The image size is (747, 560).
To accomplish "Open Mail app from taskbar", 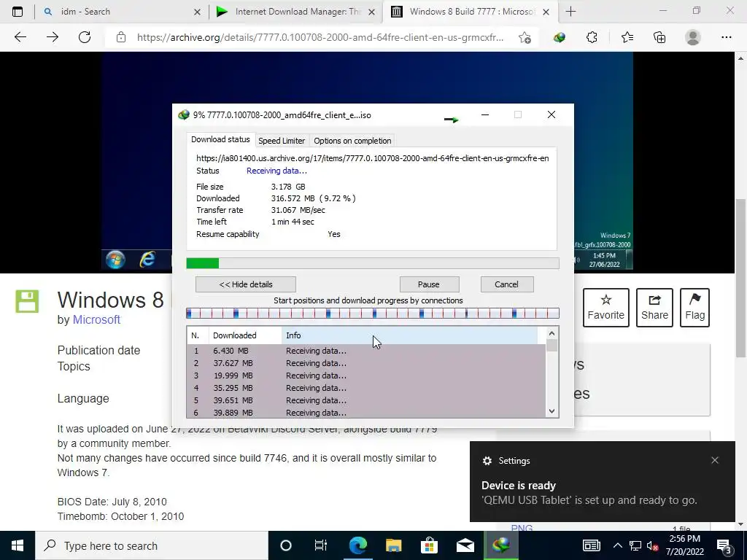I will 465,545.
